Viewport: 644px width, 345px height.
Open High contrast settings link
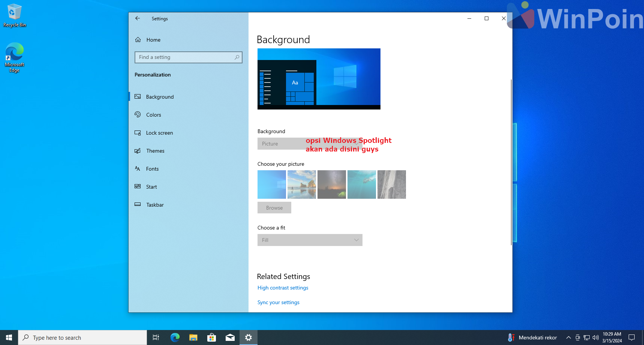283,288
